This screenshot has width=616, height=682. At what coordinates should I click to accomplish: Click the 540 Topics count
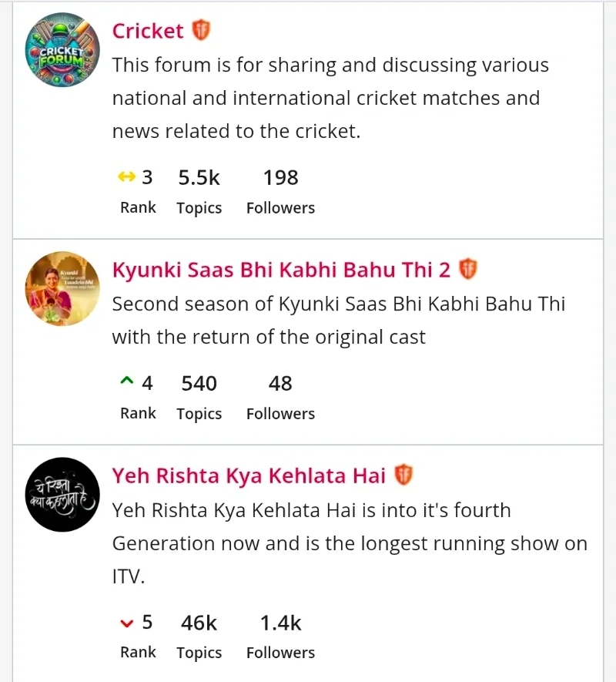[199, 384]
